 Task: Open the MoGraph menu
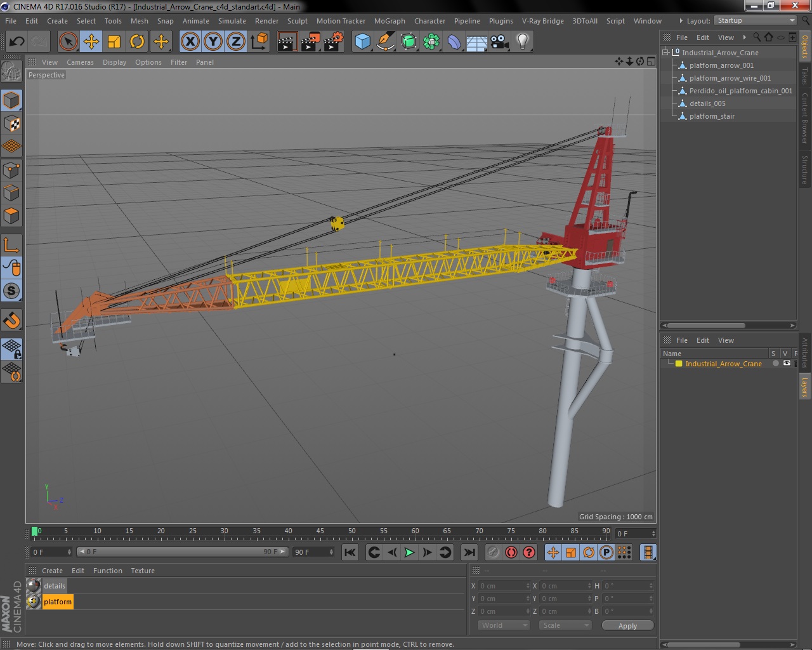point(390,21)
